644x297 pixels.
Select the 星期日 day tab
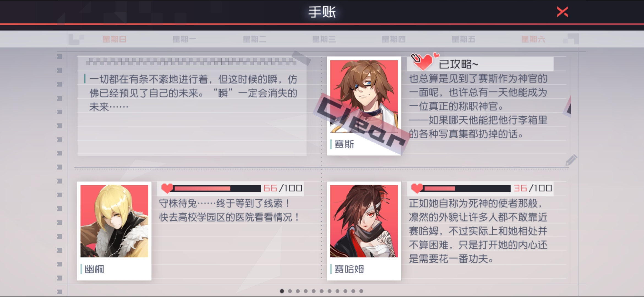click(114, 39)
